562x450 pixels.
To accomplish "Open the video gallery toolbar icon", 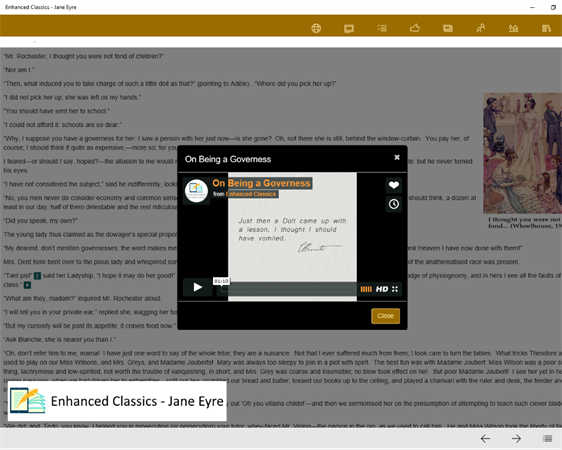I will coord(448,28).
